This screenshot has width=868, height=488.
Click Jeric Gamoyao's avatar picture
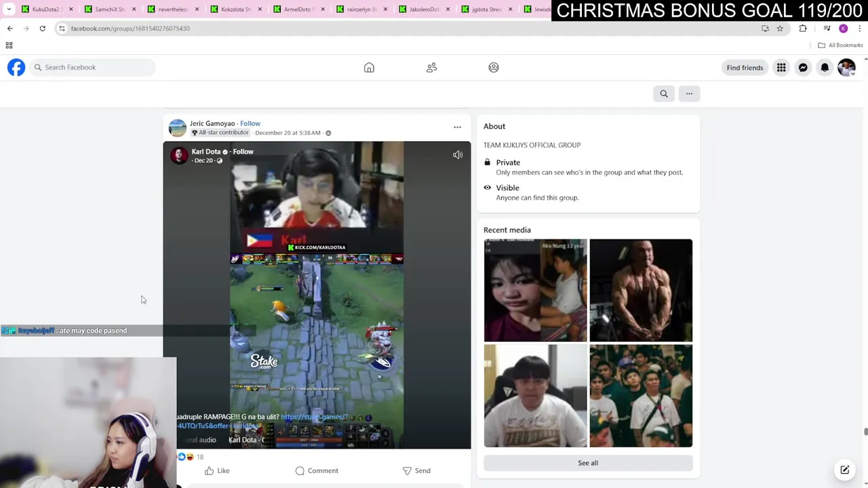point(178,128)
